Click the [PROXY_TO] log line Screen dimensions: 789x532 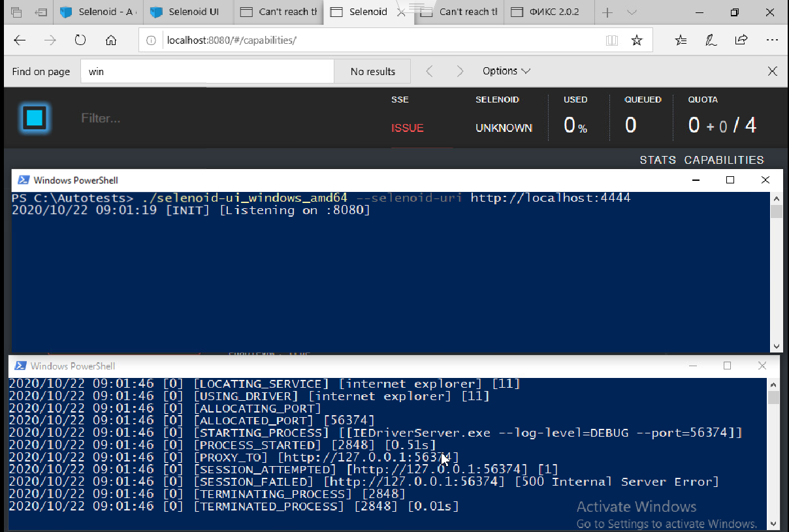234,457
